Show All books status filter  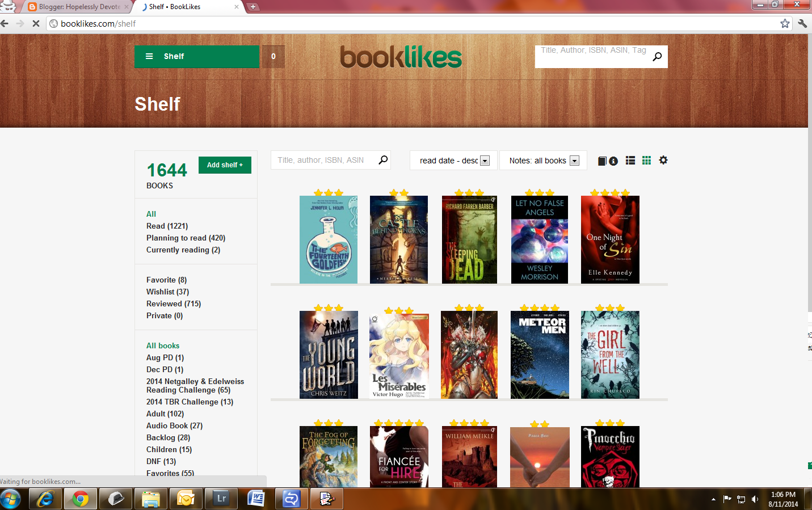pos(151,214)
